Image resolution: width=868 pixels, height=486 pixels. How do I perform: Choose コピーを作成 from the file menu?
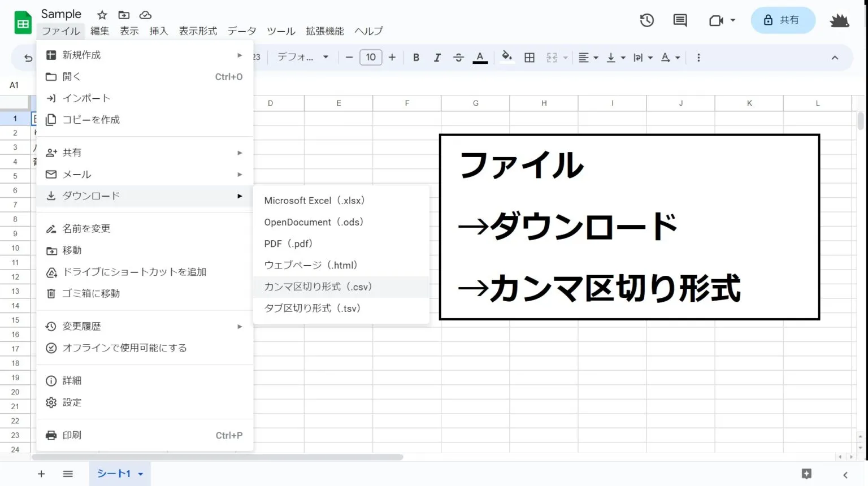coord(145,120)
